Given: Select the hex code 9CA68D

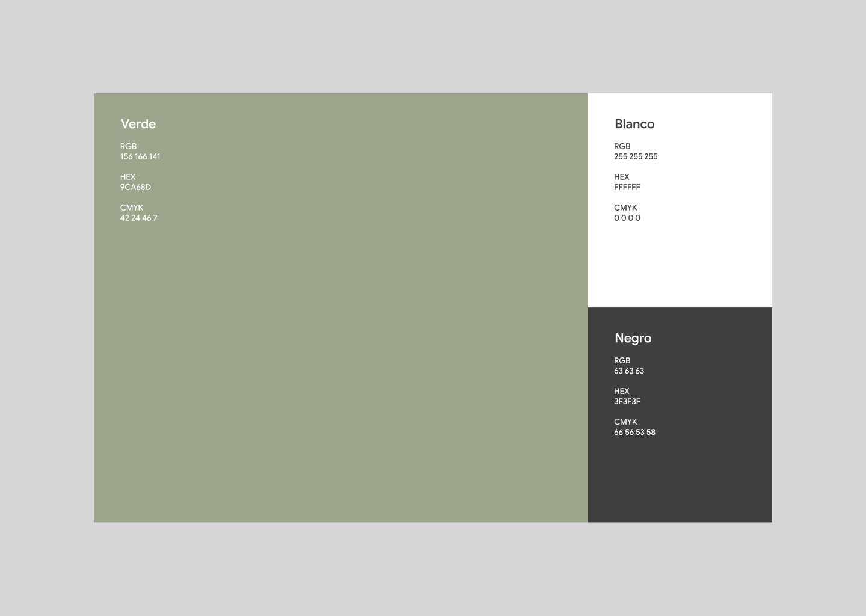Looking at the screenshot, I should pos(135,187).
